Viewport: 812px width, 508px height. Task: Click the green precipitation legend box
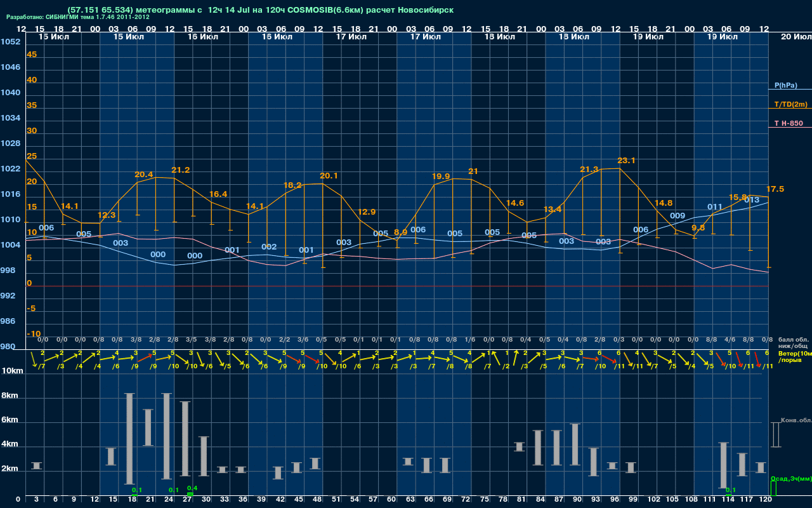pyautogui.click(x=773, y=488)
